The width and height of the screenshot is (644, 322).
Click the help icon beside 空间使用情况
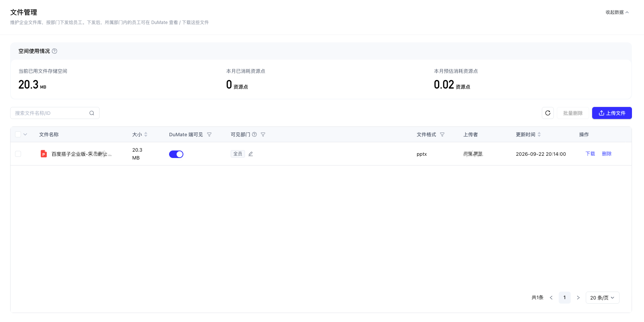(54, 51)
